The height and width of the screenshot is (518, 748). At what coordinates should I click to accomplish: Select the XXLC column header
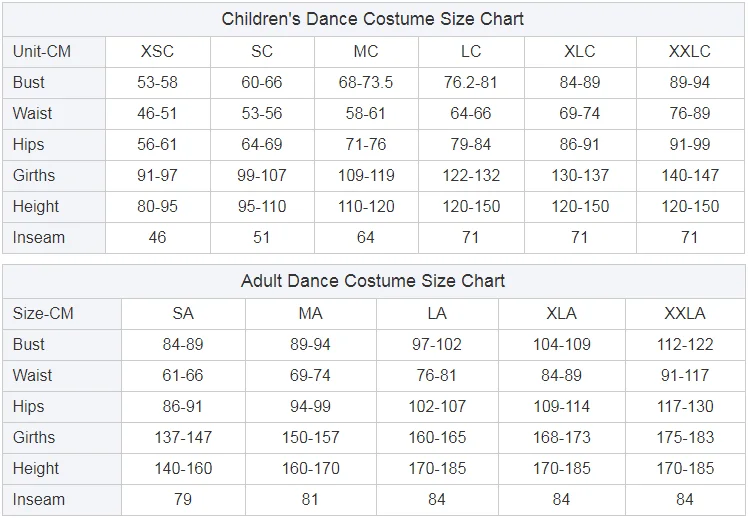tap(689, 52)
